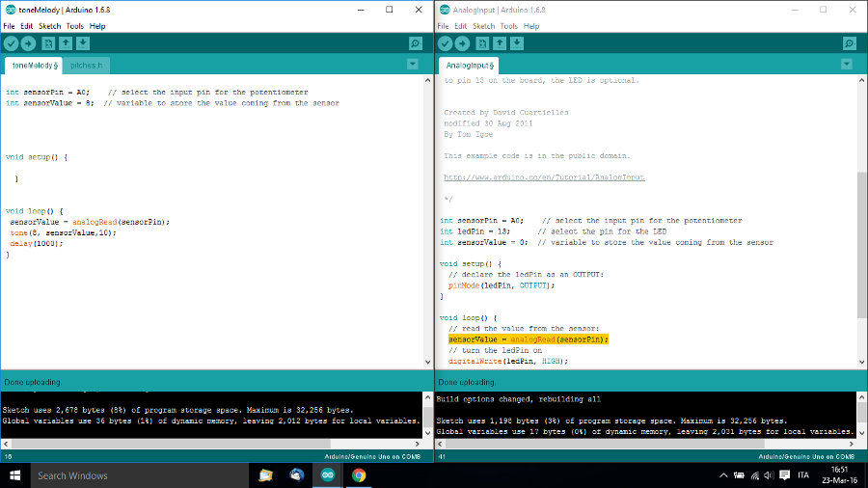The width and height of the screenshot is (868, 488).
Task: Open tab dropdown arrow in AnalogInput window
Action: 847,65
